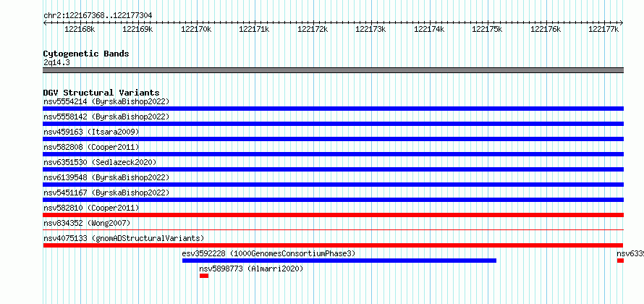
Task: Open variant label nsv6351530 (Sedlazeck2020)
Action: point(100,162)
